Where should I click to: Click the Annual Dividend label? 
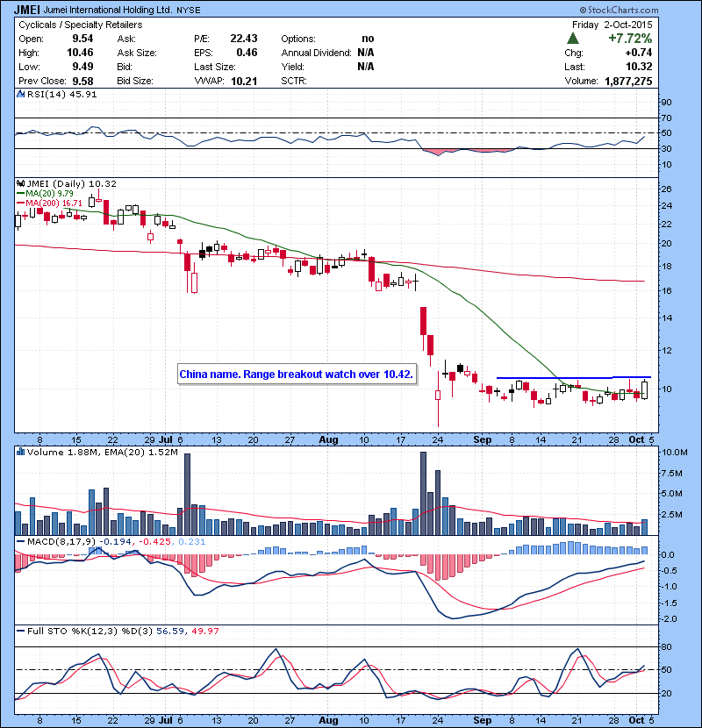[316, 53]
